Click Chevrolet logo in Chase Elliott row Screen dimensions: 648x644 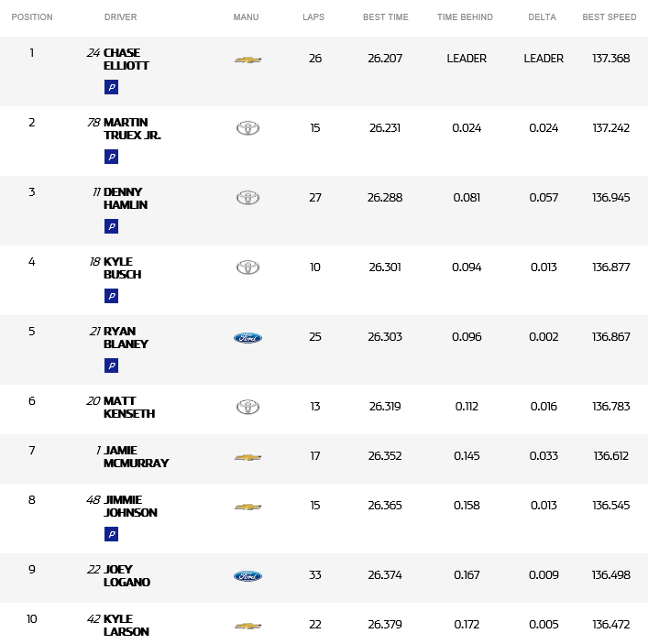pyautogui.click(x=247, y=60)
